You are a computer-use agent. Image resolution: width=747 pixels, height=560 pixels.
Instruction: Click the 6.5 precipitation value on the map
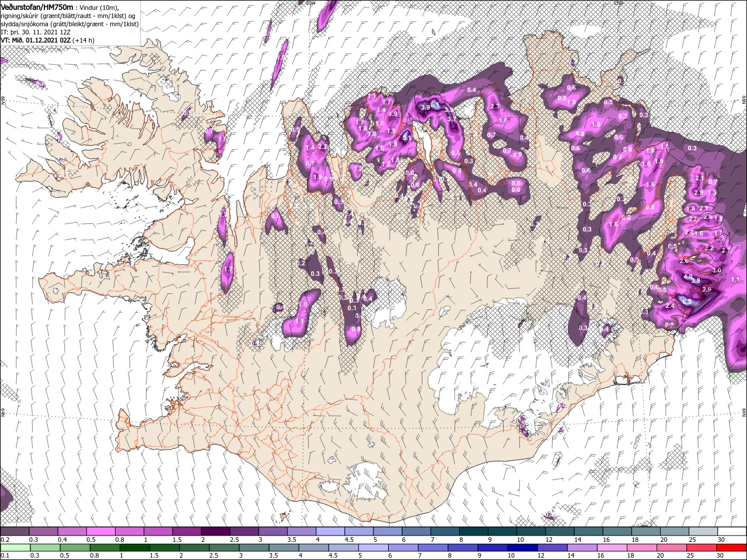pyautogui.click(x=687, y=302)
